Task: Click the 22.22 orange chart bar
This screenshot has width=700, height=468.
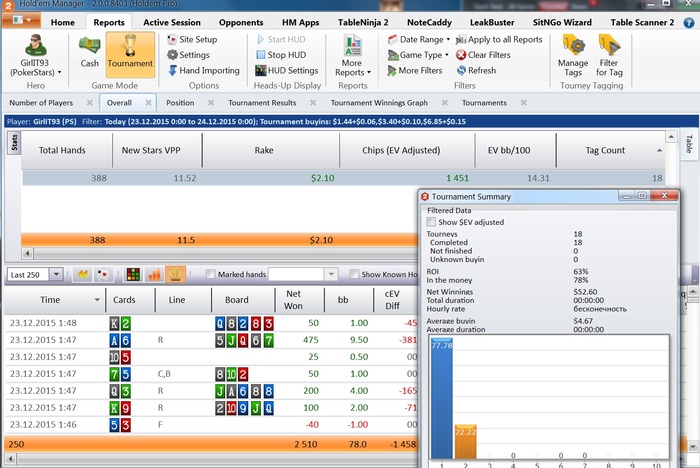Action: pyautogui.click(x=465, y=442)
